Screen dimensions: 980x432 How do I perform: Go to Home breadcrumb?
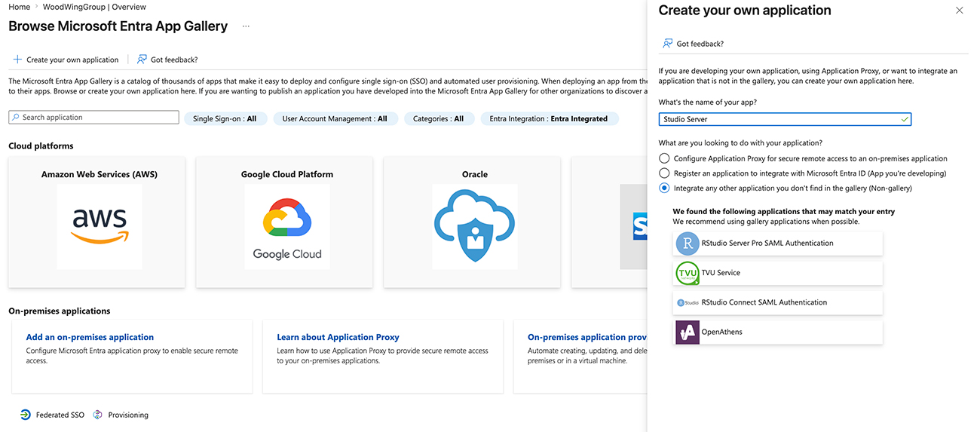[20, 7]
